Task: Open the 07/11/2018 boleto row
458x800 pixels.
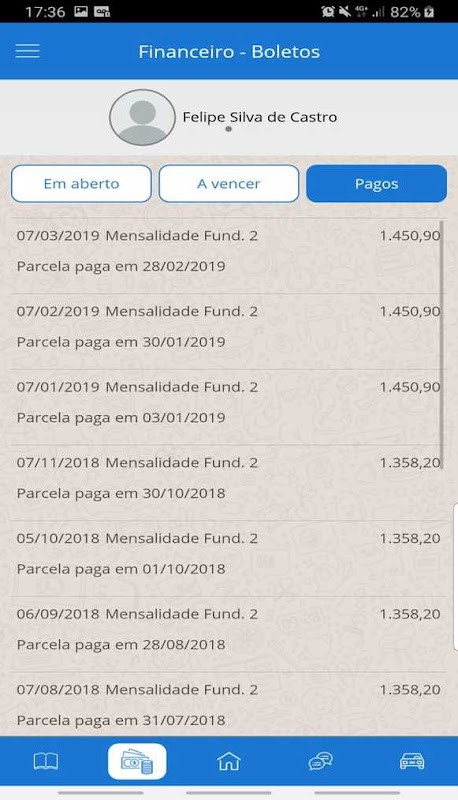Action: (228, 483)
